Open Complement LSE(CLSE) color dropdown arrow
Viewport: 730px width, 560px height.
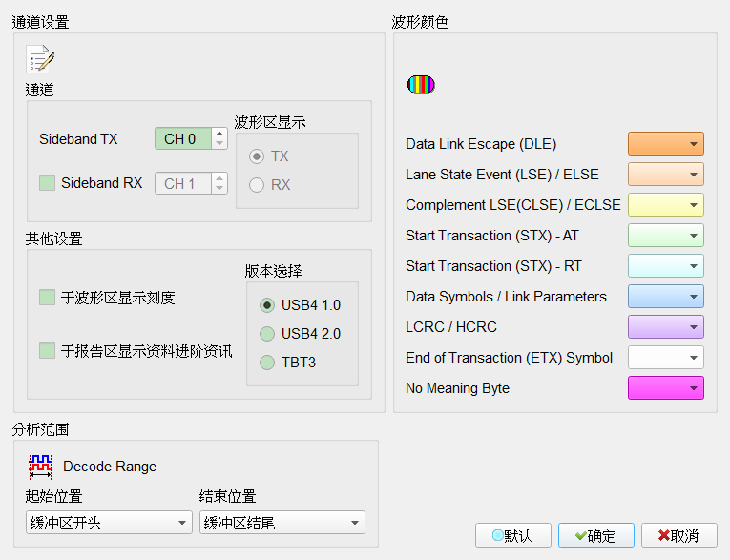[x=693, y=205]
